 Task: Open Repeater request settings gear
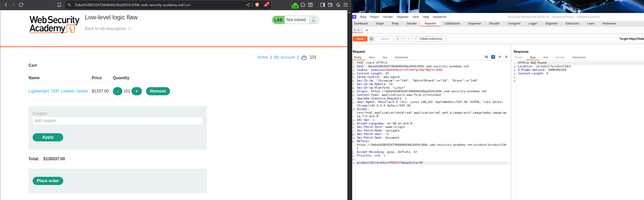coord(371,39)
